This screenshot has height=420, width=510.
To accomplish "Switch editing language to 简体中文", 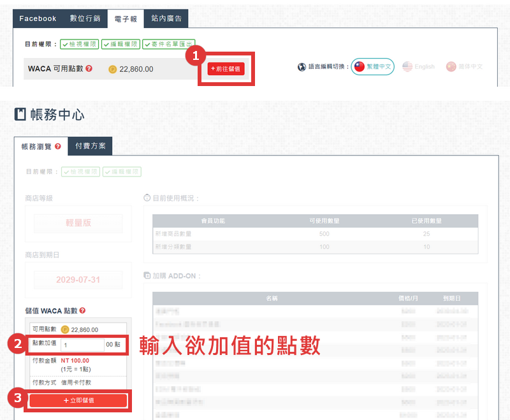I will (x=464, y=67).
